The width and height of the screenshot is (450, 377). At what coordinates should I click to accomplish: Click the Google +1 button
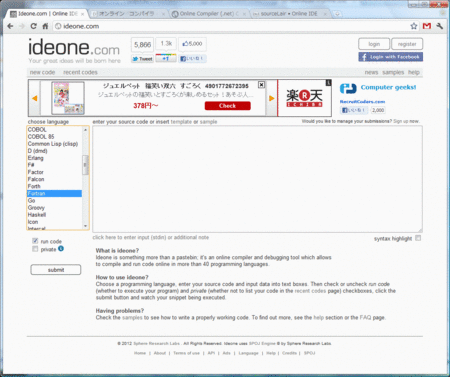[166, 58]
